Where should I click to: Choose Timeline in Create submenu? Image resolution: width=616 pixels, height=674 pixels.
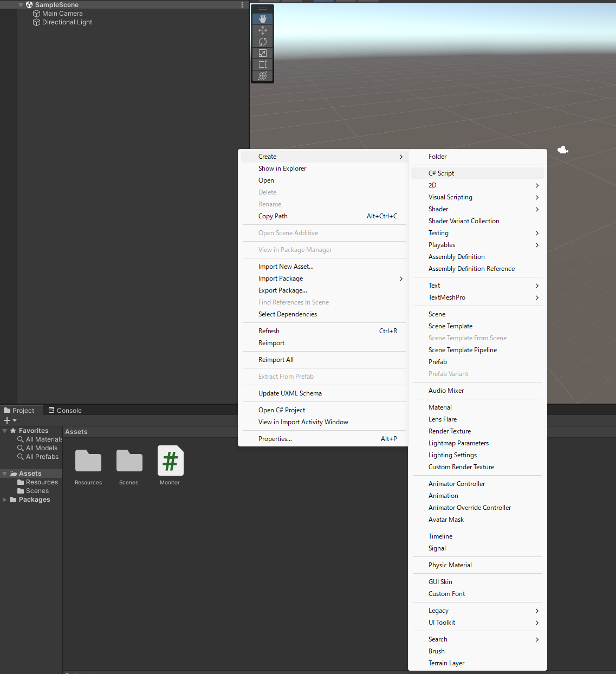coord(477,536)
